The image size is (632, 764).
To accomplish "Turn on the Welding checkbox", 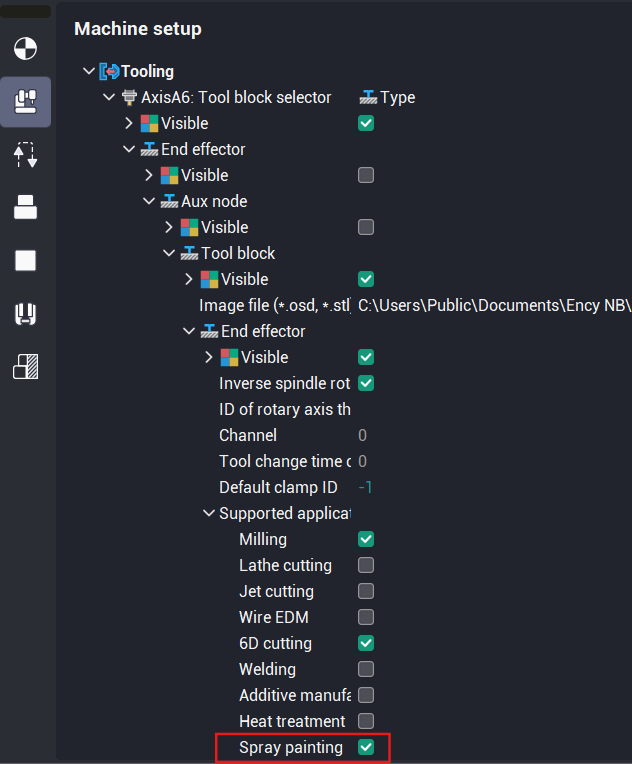I will tap(366, 670).
